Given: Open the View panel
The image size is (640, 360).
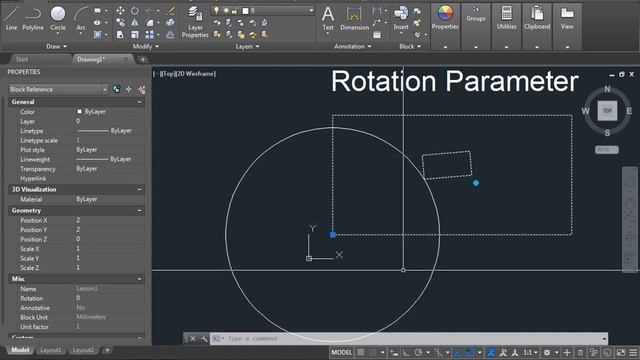Looking at the screenshot, I should coord(567,18).
